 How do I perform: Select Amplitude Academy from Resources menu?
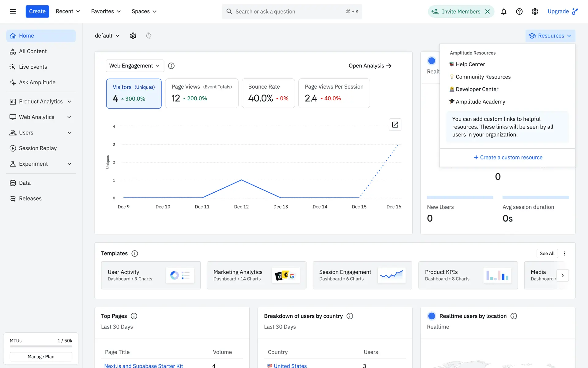[480, 102]
